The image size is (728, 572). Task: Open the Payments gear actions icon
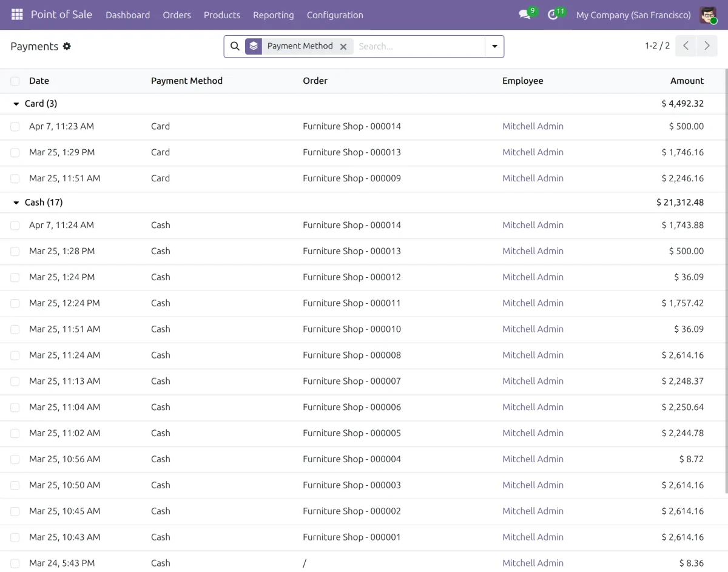coord(67,46)
